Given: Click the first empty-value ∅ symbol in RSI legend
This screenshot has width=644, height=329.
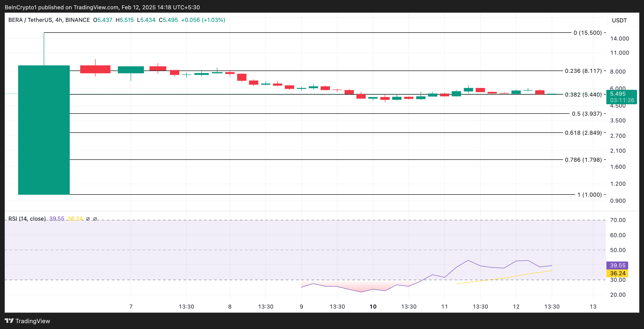Looking at the screenshot, I should click(88, 219).
